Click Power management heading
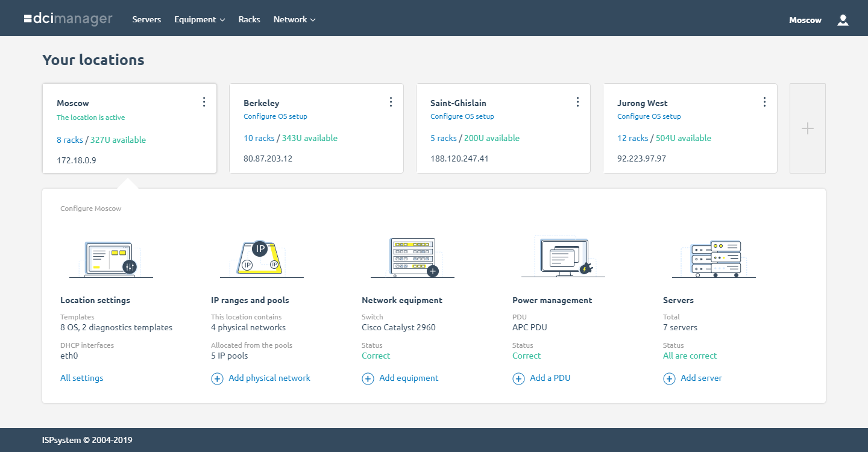The height and width of the screenshot is (452, 868). click(x=552, y=300)
